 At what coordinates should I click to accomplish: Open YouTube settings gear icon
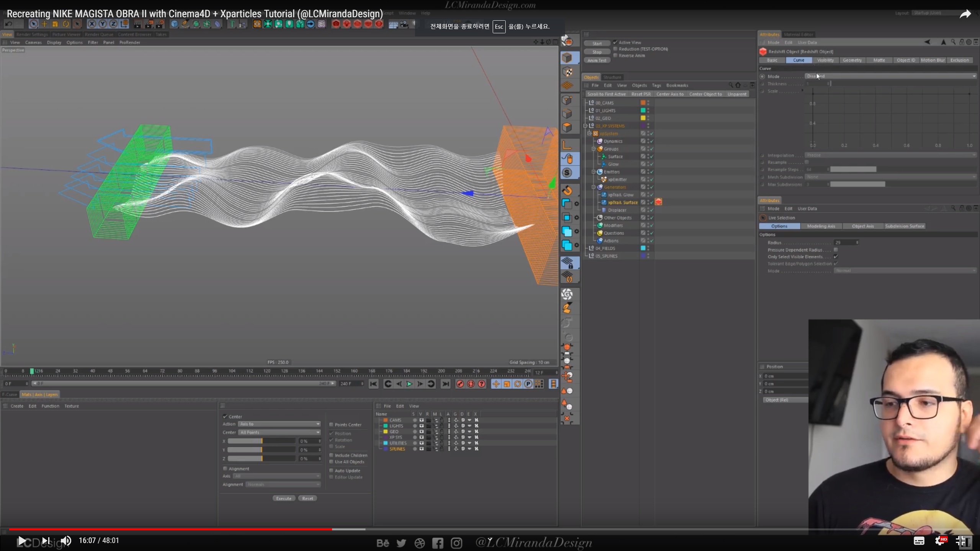[941, 541]
